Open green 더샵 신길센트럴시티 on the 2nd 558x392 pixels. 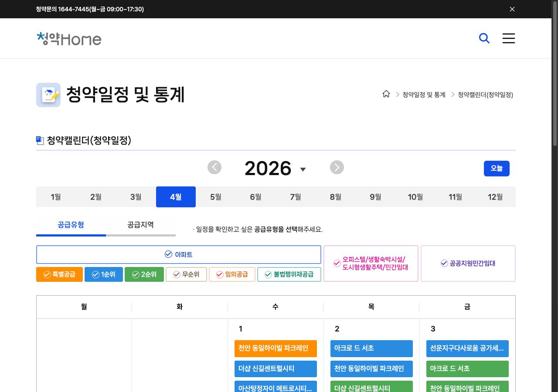371,387
